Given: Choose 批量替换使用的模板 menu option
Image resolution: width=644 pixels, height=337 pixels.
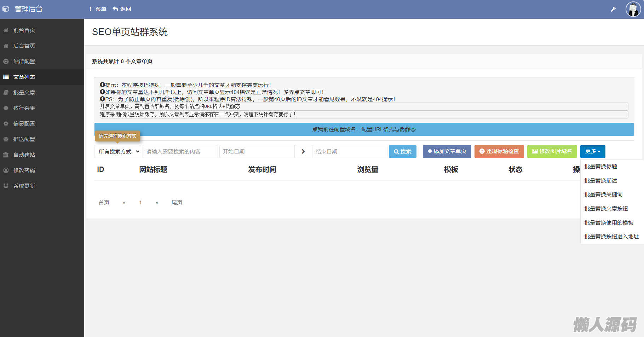Looking at the screenshot, I should point(609,223).
